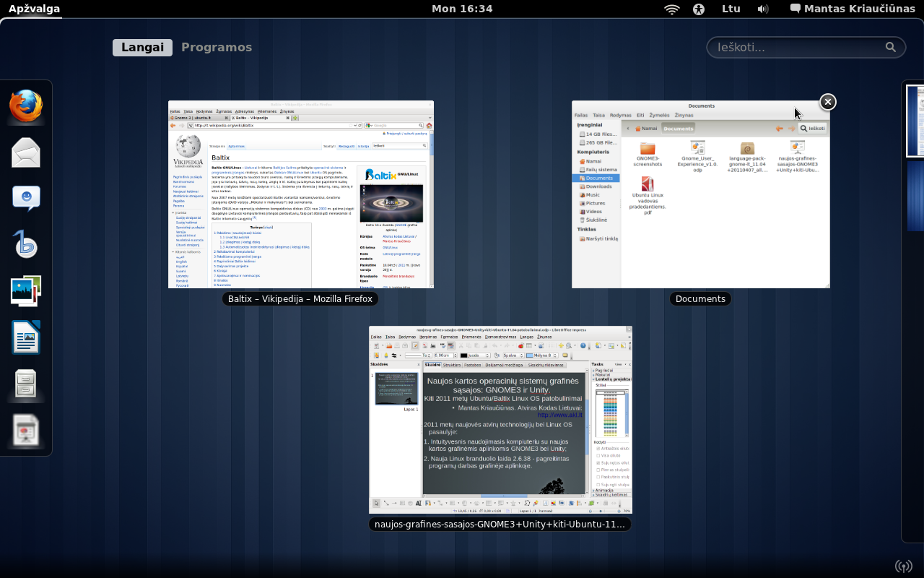Screen dimensions: 924x578
Task: Click the volume speaker icon
Action: 763,9
